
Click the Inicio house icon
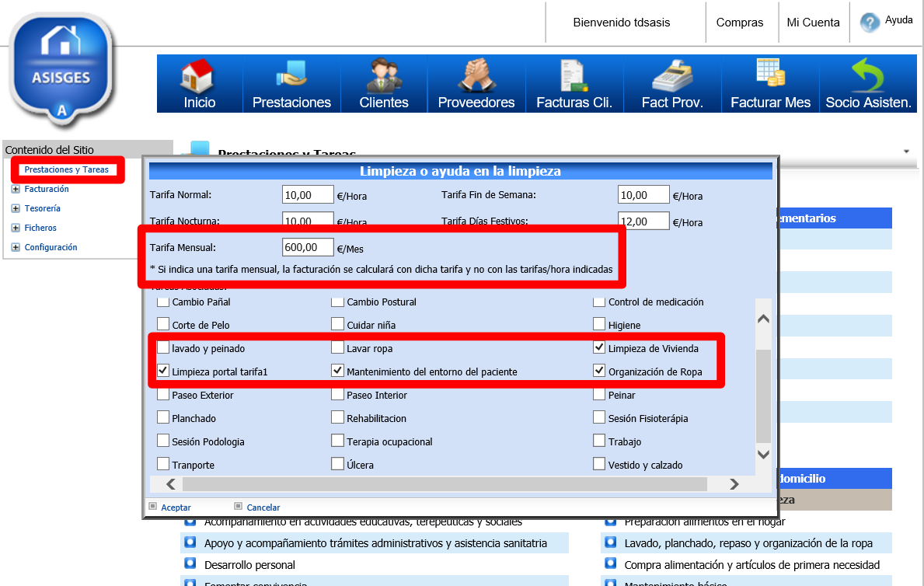[199, 77]
